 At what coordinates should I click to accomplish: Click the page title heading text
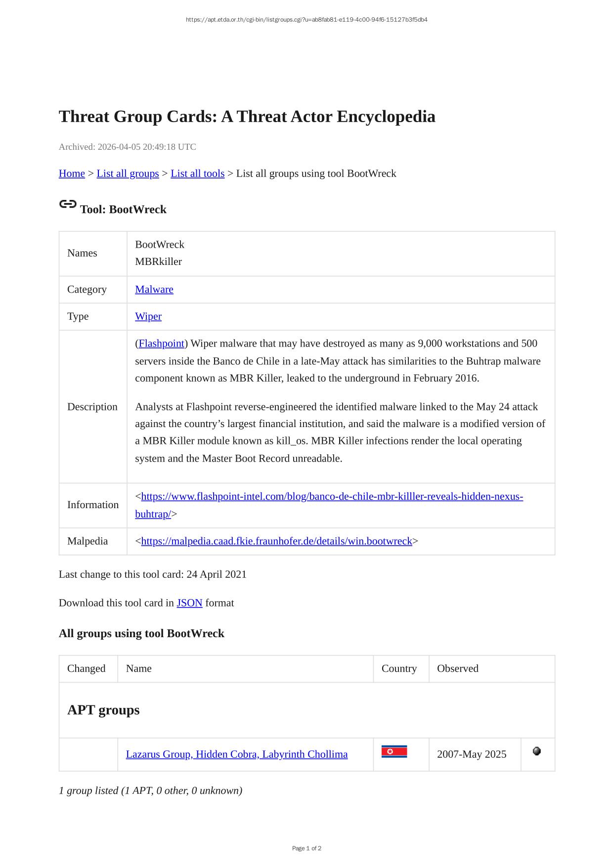247,117
